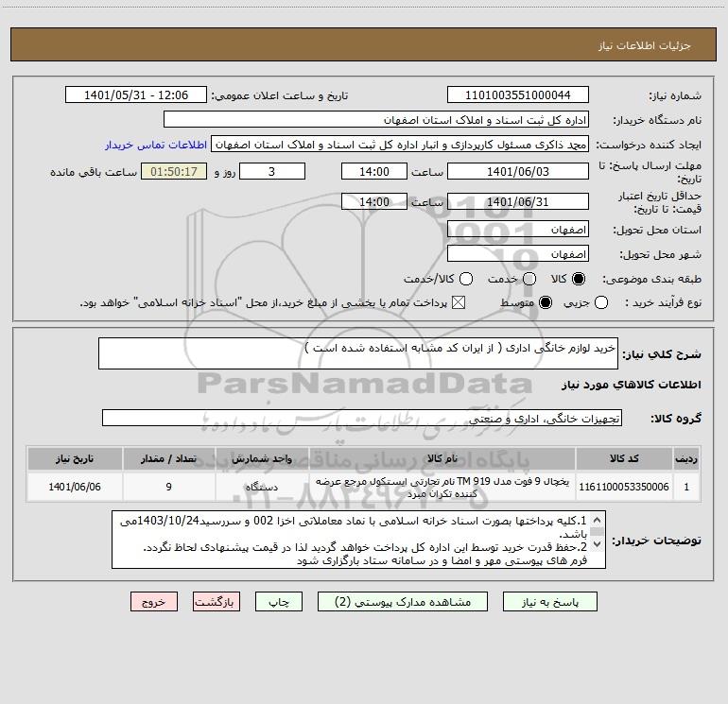Choose the جزیی purchase type radio

601,302
